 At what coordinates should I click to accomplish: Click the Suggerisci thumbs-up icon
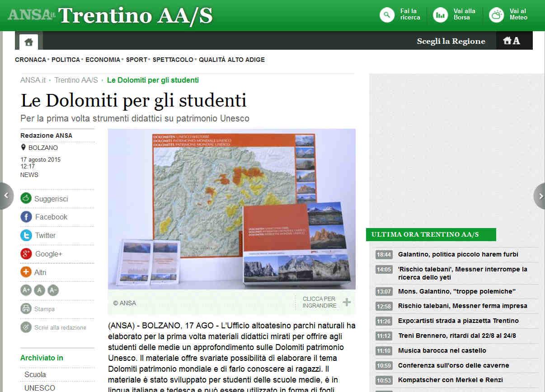tap(26, 198)
